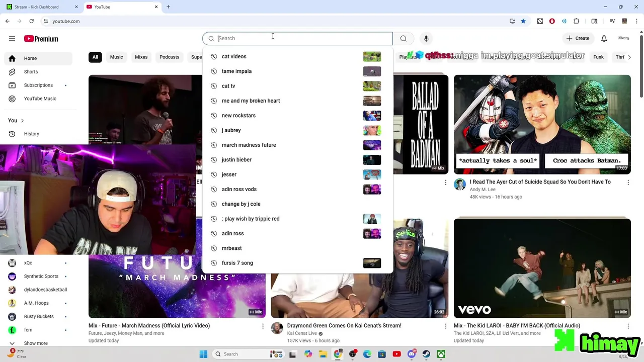Open Shorts in sidebar
Viewport: 644px width, 362px height.
pyautogui.click(x=38, y=72)
